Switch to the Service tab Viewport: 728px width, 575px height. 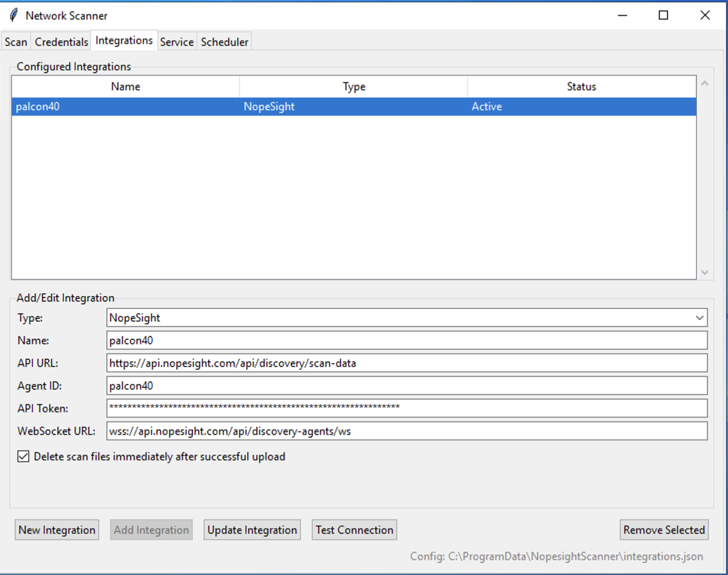(x=177, y=42)
